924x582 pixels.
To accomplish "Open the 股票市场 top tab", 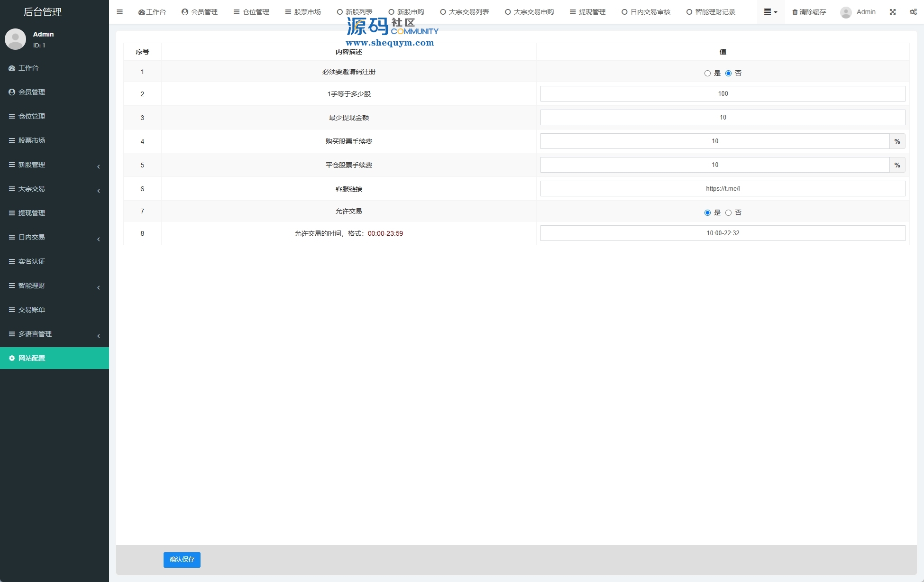I will [x=303, y=12].
